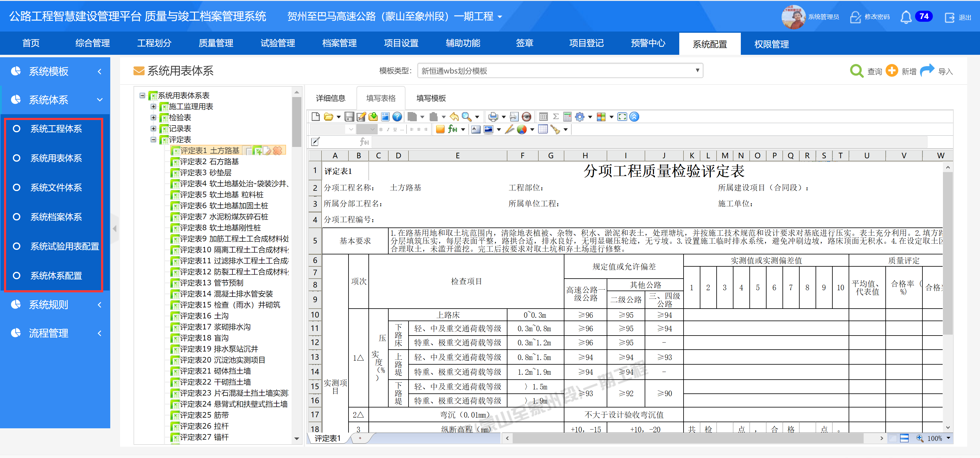Open the 质量管理 menu
The image size is (980, 458).
(x=216, y=43)
